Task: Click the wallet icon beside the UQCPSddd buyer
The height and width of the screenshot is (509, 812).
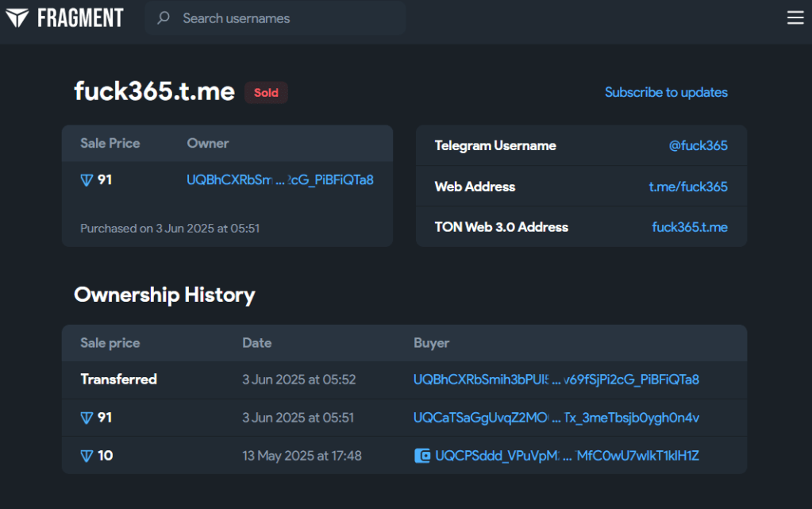Action: [422, 456]
